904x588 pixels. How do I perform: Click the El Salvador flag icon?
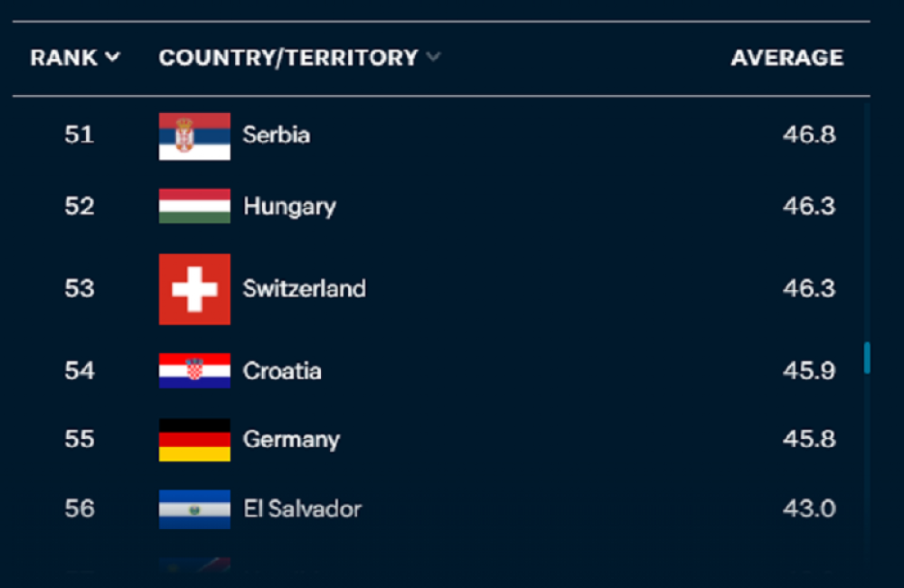click(195, 508)
